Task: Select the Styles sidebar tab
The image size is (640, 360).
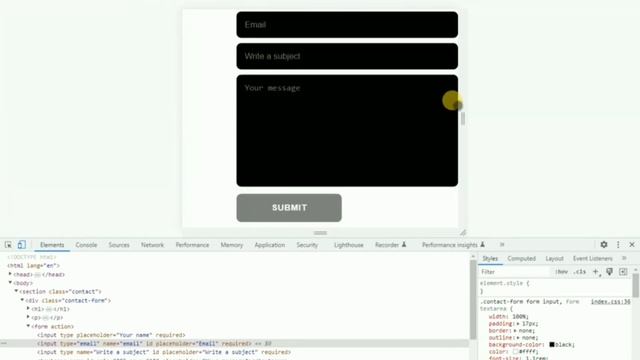Action: tap(490, 258)
